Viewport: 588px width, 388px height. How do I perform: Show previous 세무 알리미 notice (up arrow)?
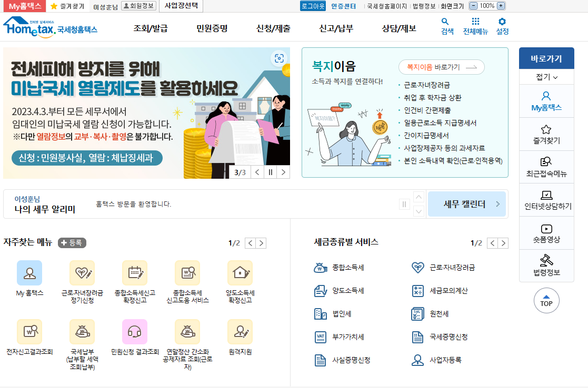419,197
